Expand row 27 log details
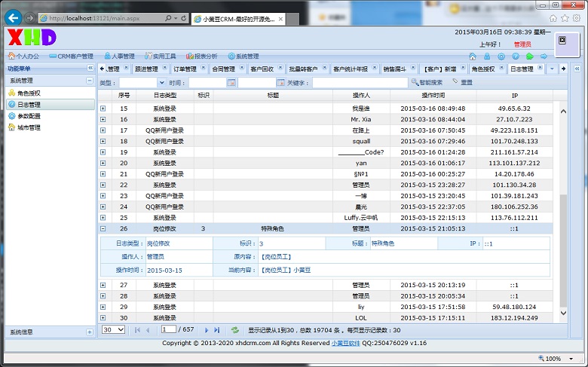Image resolution: width=588 pixels, height=367 pixels. pos(103,286)
